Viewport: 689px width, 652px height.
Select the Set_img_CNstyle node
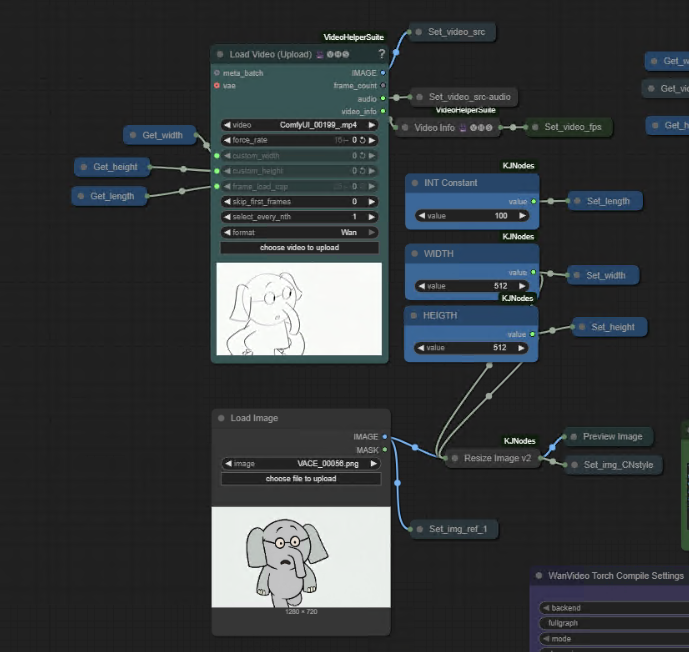(x=613, y=465)
